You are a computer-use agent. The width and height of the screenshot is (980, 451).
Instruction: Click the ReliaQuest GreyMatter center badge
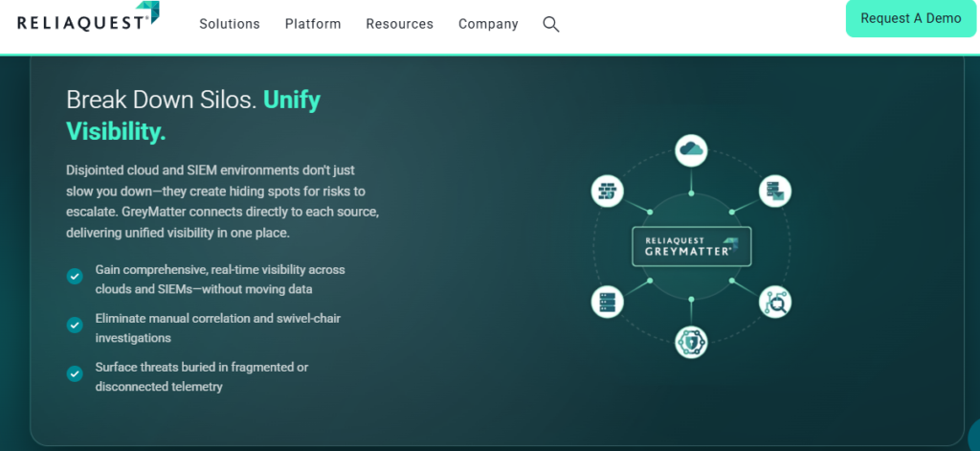691,246
